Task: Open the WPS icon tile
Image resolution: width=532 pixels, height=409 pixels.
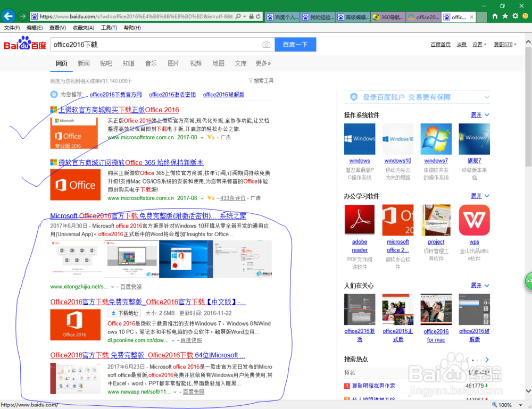Action: click(x=475, y=220)
